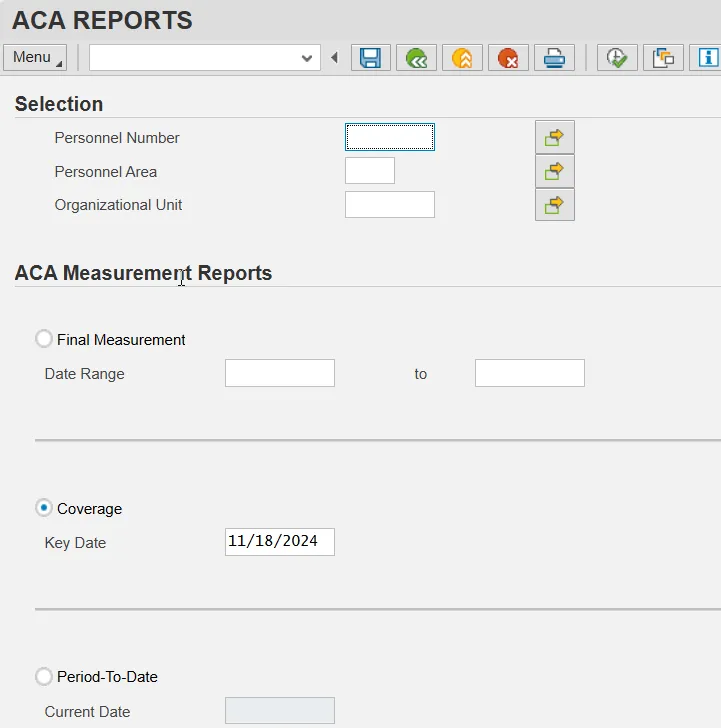Click the green Back icon

point(416,58)
